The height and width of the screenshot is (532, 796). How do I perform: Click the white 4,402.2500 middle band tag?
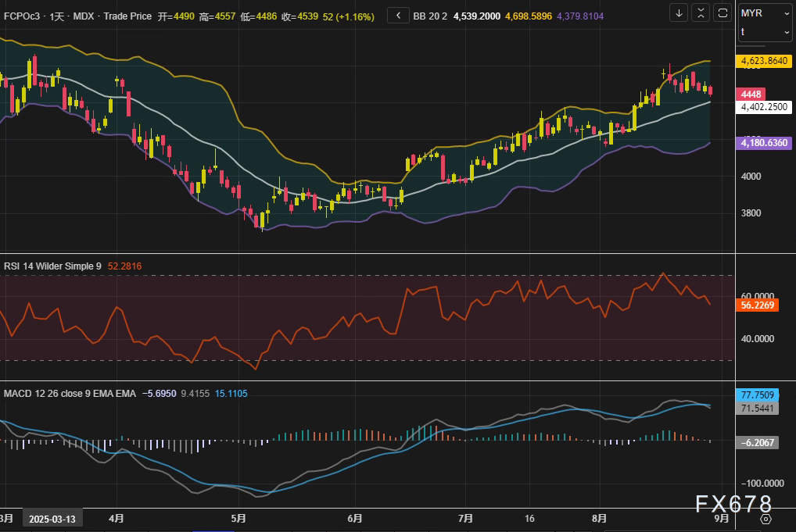point(765,108)
